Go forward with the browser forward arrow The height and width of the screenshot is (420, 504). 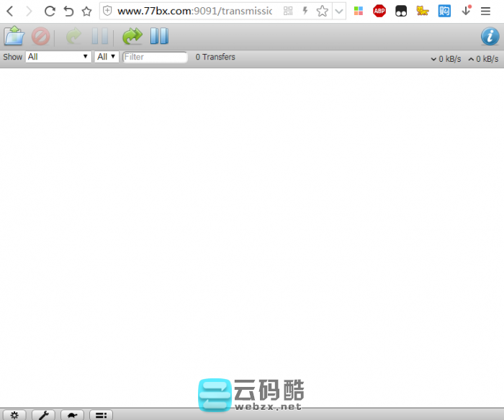[x=29, y=12]
